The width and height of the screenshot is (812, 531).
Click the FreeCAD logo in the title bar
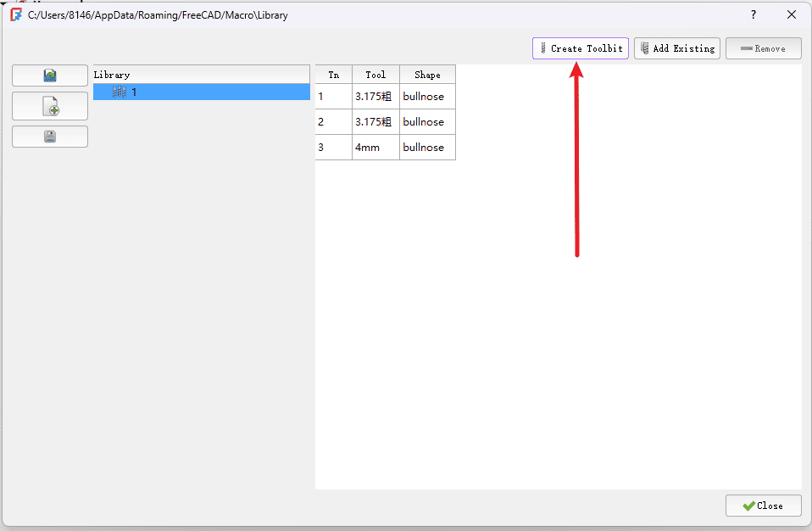[15, 14]
